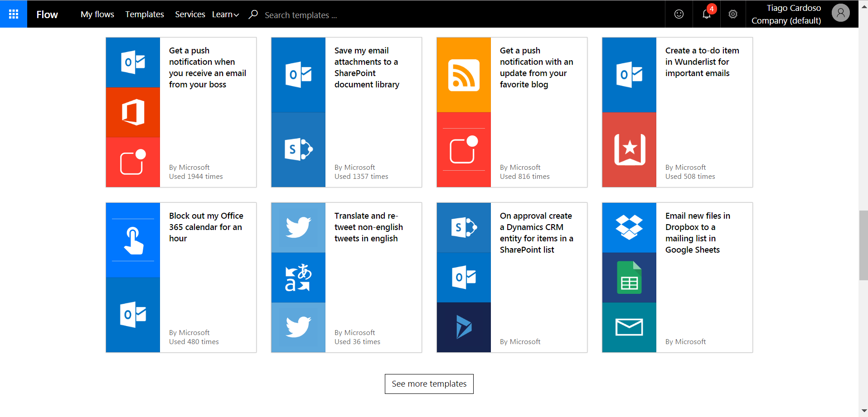Open the Save my email attachments template
The height and width of the screenshot is (417, 868).
point(367,67)
